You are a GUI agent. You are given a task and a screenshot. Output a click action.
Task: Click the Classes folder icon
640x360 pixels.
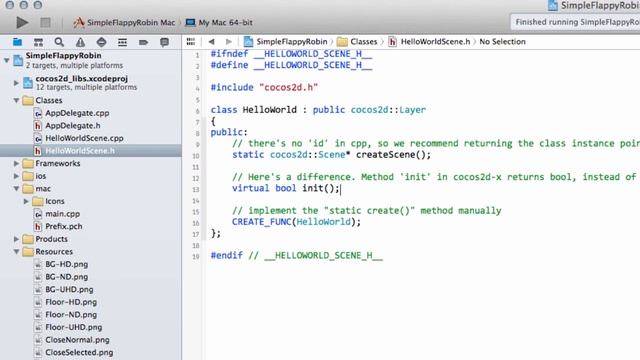pos(28,100)
